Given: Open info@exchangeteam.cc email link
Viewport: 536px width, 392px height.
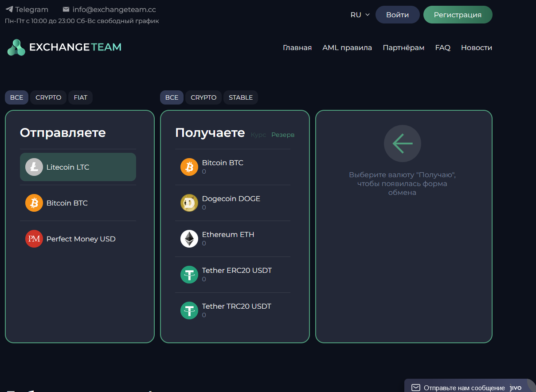Looking at the screenshot, I should pyautogui.click(x=114, y=9).
